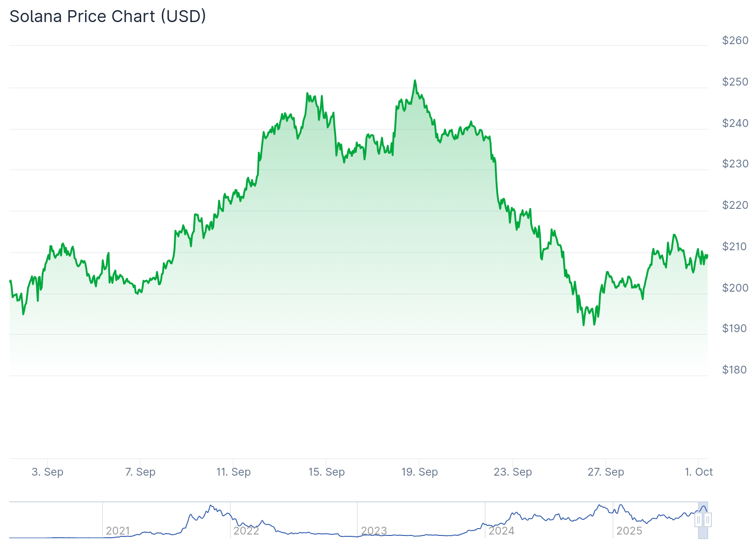Image resolution: width=756 pixels, height=552 pixels.
Task: Click the 2021 label in the navigator
Action: coord(118,531)
